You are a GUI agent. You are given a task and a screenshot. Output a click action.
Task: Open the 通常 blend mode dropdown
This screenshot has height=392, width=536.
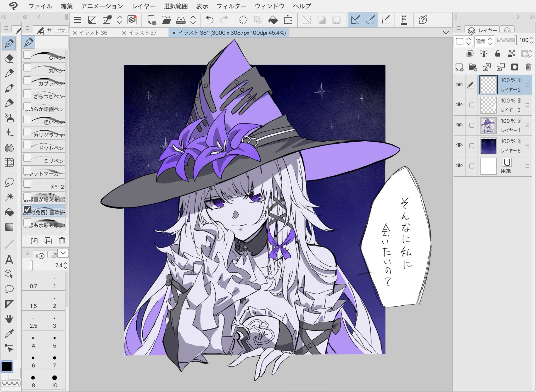(484, 41)
